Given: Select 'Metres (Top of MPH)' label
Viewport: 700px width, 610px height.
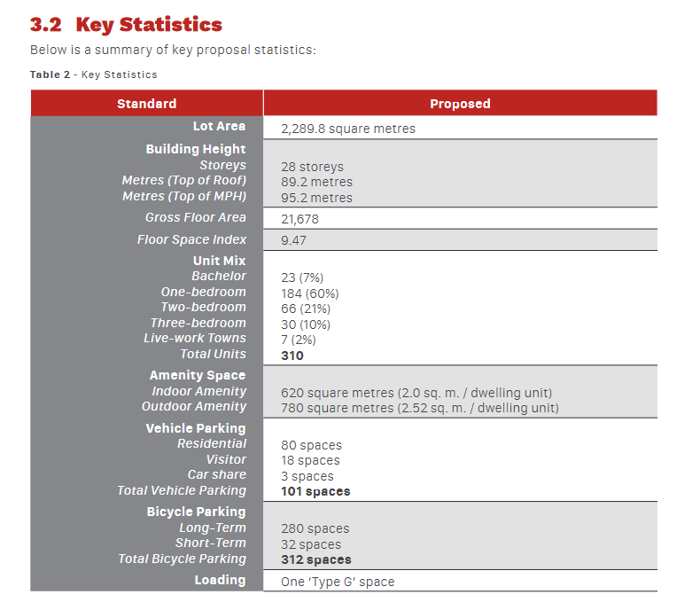Looking at the screenshot, I should (x=184, y=196).
